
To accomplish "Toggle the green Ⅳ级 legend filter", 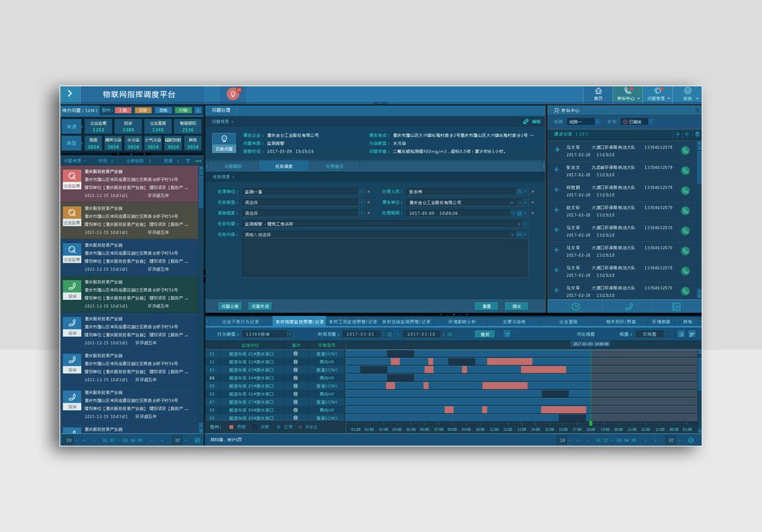I will [183, 110].
